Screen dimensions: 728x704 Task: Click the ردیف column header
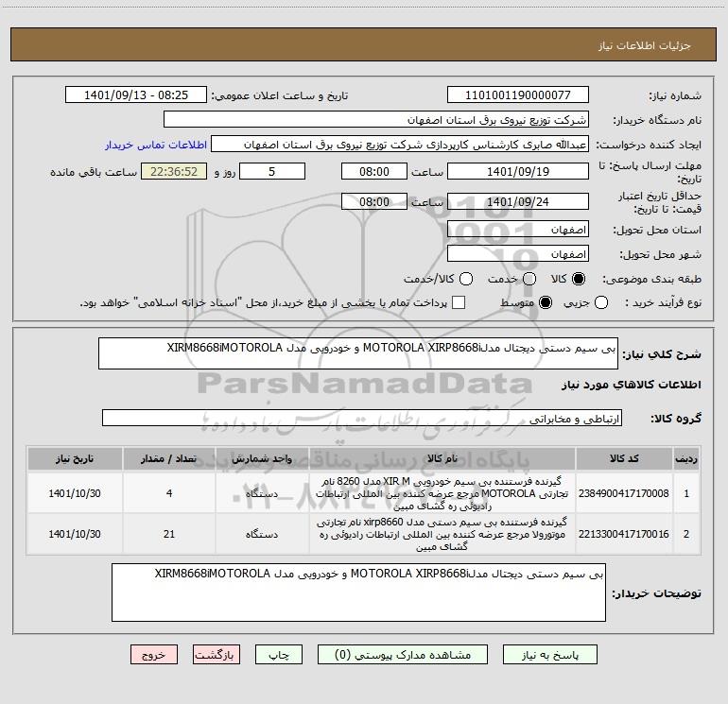(685, 458)
